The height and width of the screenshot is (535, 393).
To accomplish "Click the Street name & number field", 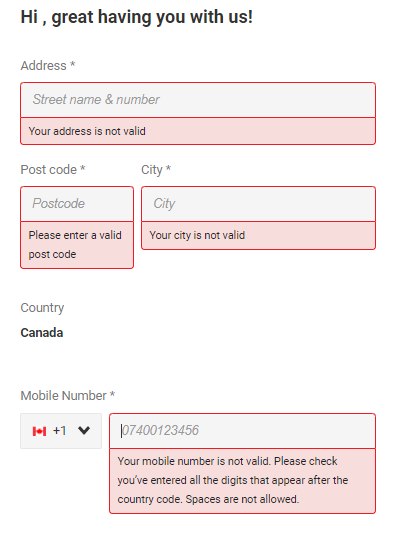I will point(198,100).
